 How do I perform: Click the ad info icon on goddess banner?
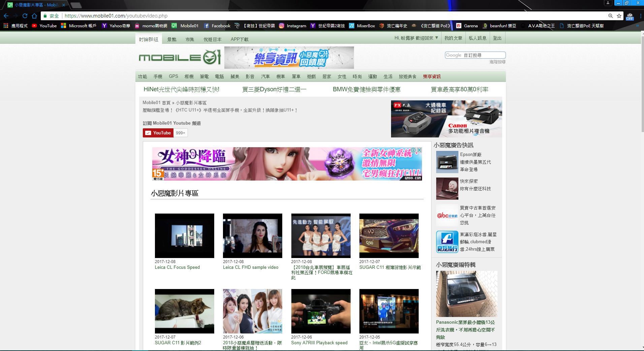[x=414, y=150]
